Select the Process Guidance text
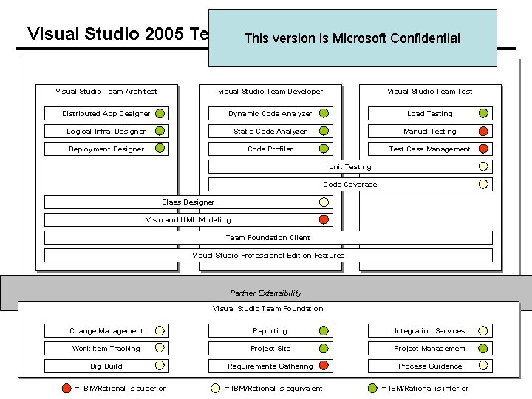Viewport: 532px width, 399px height. [x=430, y=366]
